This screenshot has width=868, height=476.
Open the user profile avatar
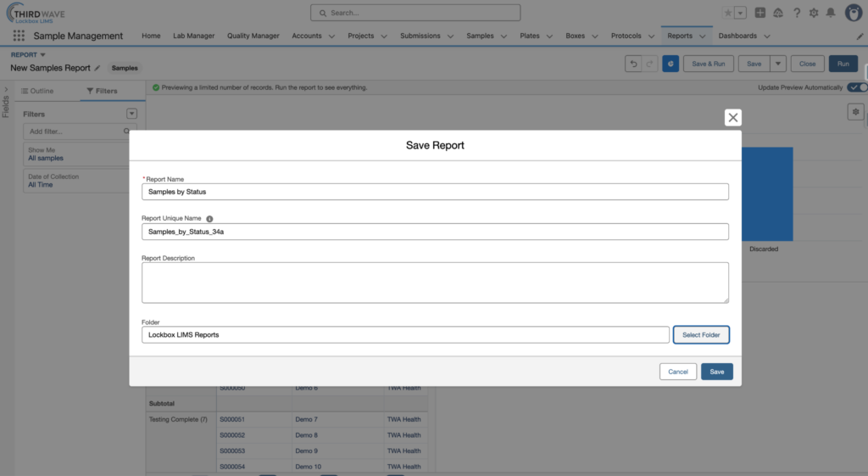pyautogui.click(x=854, y=13)
